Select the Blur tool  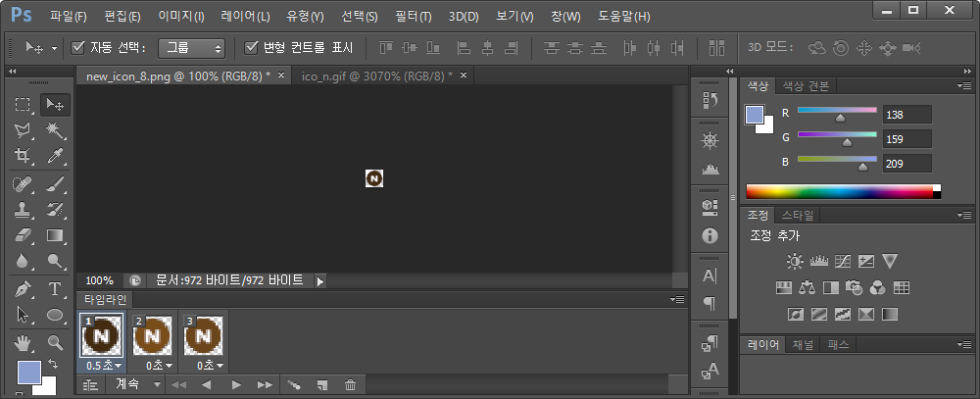24,260
